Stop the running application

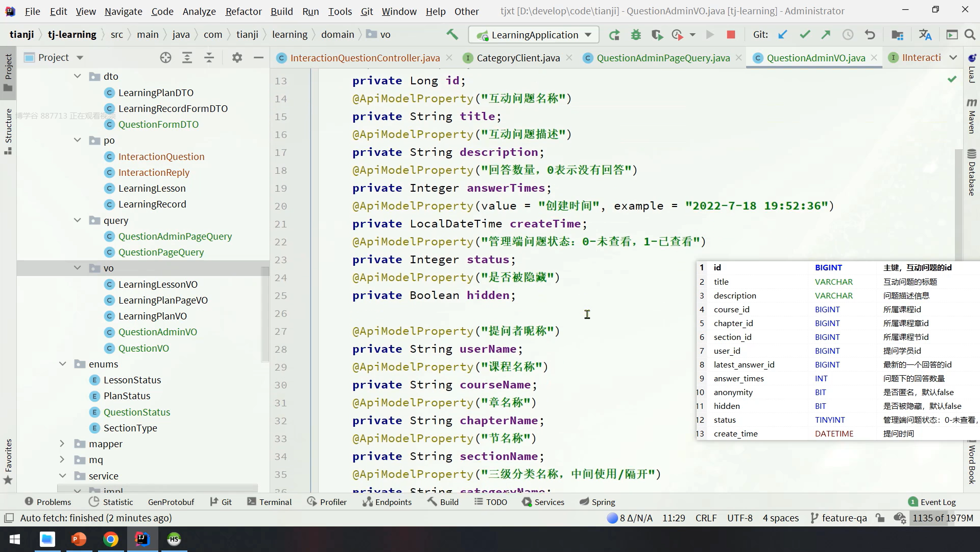pos(731,35)
